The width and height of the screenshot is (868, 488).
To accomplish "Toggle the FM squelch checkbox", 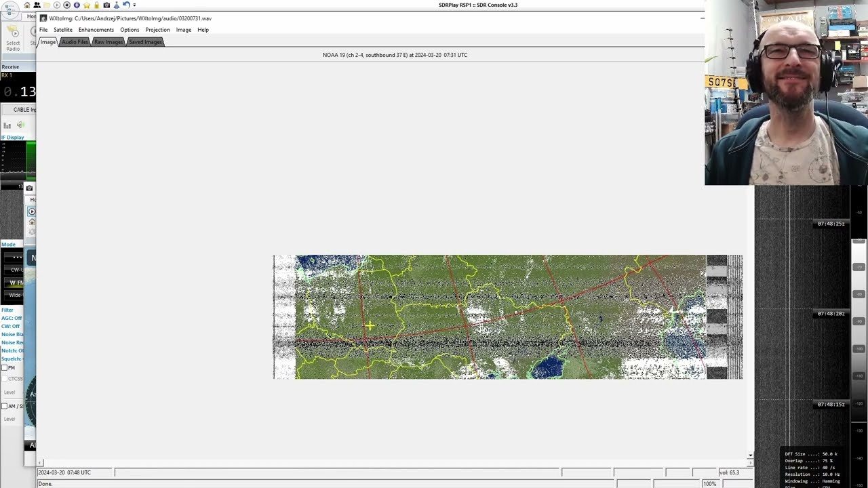I will coord(4,368).
